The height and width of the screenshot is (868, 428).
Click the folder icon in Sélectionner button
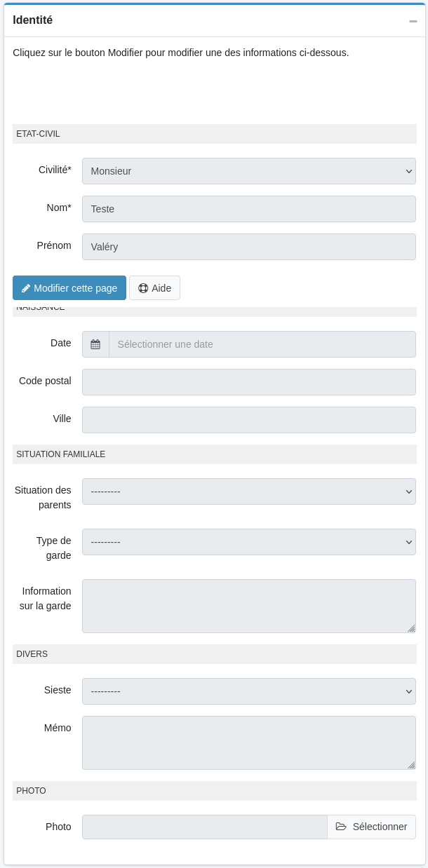(341, 827)
